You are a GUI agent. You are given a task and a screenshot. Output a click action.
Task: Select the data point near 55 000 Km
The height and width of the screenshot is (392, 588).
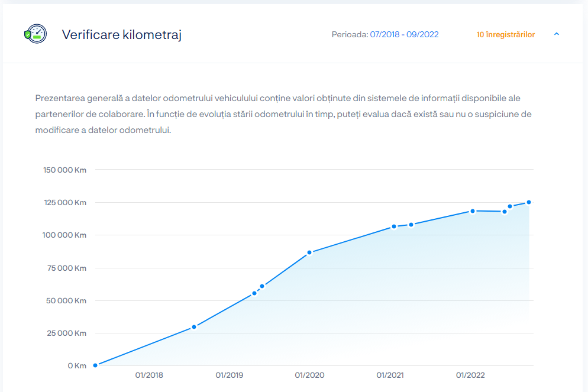point(254,293)
